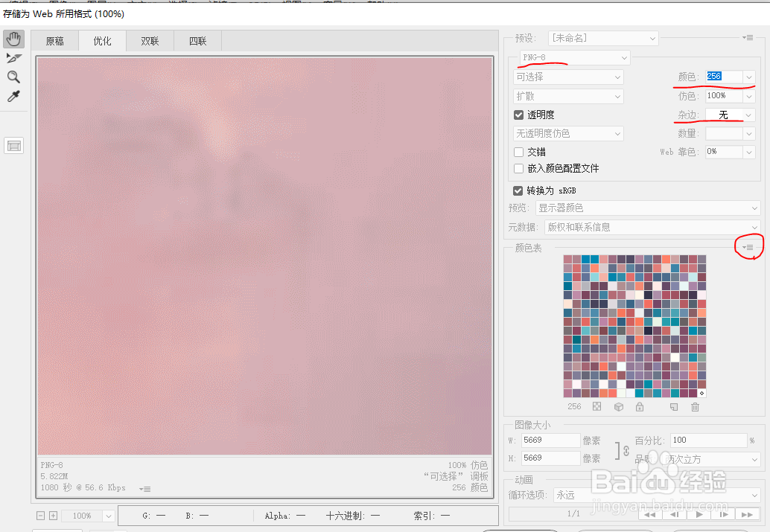Click the Web 靠色 0% value field
770x532 pixels.
tap(725, 152)
